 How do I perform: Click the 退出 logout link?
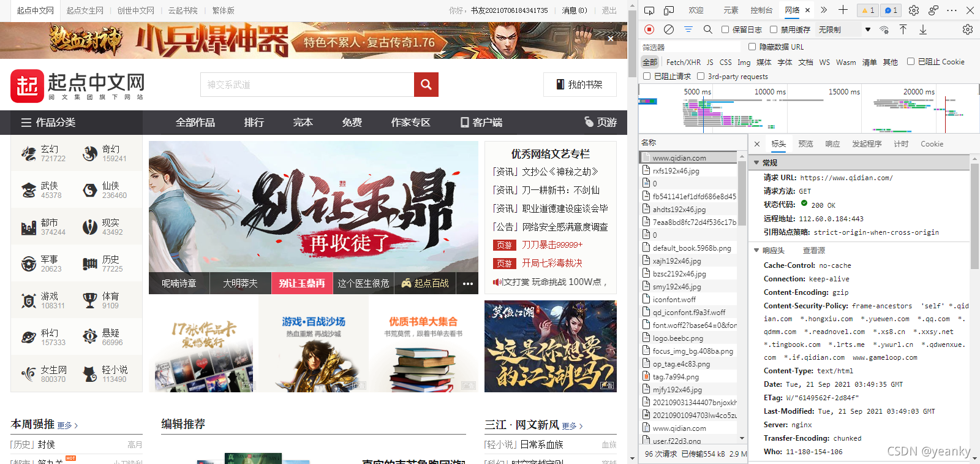pos(609,10)
